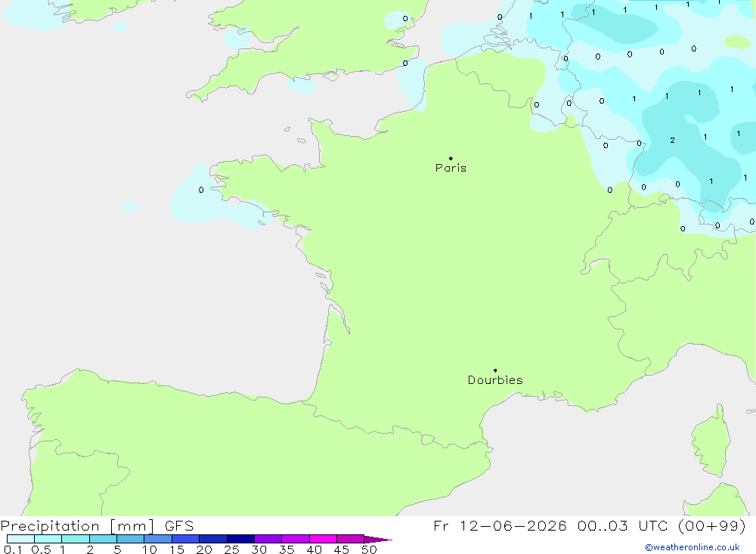The width and height of the screenshot is (756, 554).
Task: Click the arrow tip at legend end 50
Action: pyautogui.click(x=378, y=539)
